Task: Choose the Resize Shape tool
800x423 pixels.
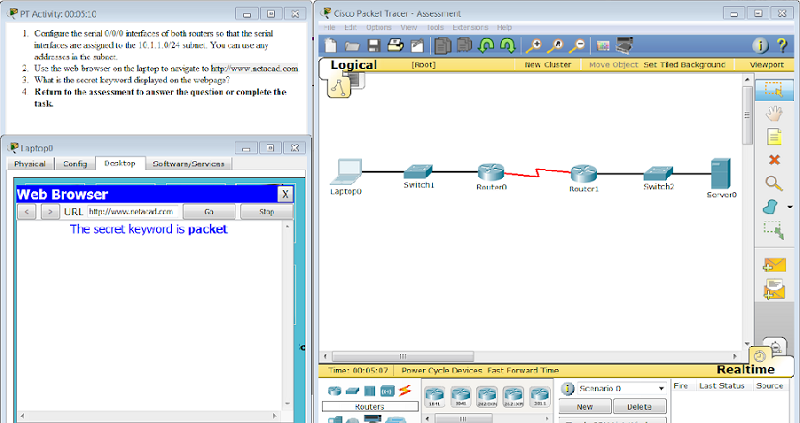Action: tap(774, 230)
